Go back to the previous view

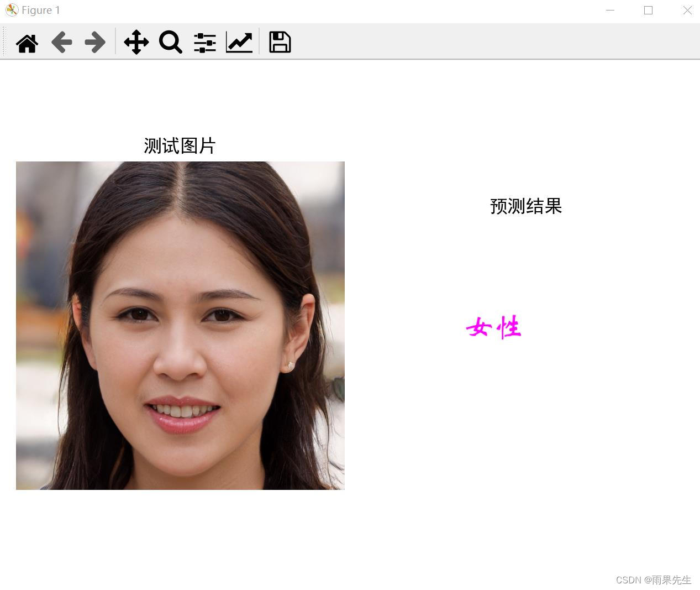(x=61, y=42)
